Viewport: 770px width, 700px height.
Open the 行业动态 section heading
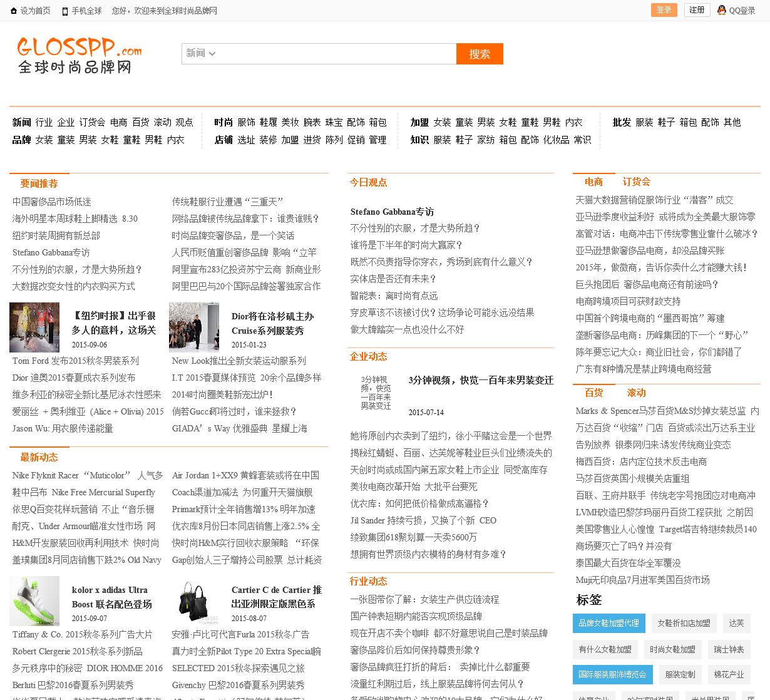coord(369,581)
